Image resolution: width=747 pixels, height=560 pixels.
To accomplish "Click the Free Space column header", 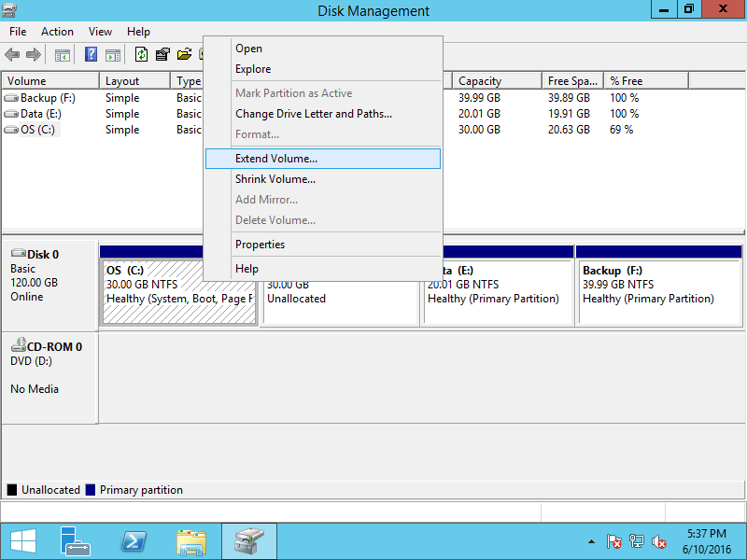I will click(x=572, y=81).
